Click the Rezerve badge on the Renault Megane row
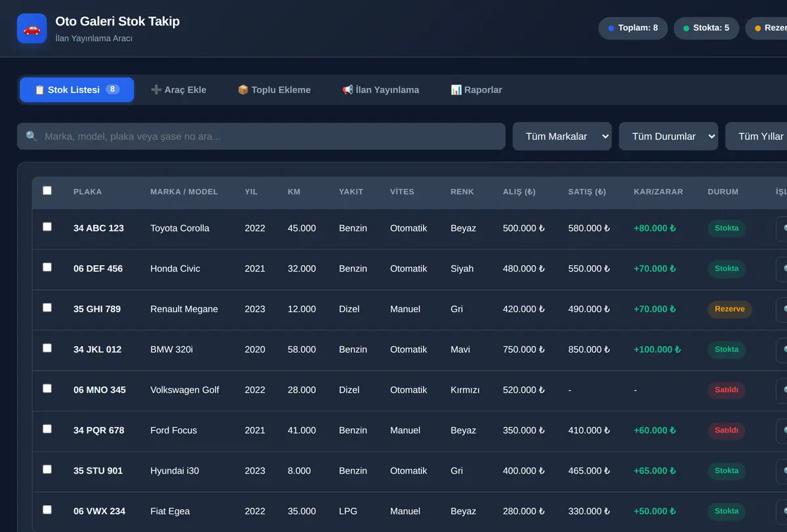The width and height of the screenshot is (787, 532). (x=730, y=309)
